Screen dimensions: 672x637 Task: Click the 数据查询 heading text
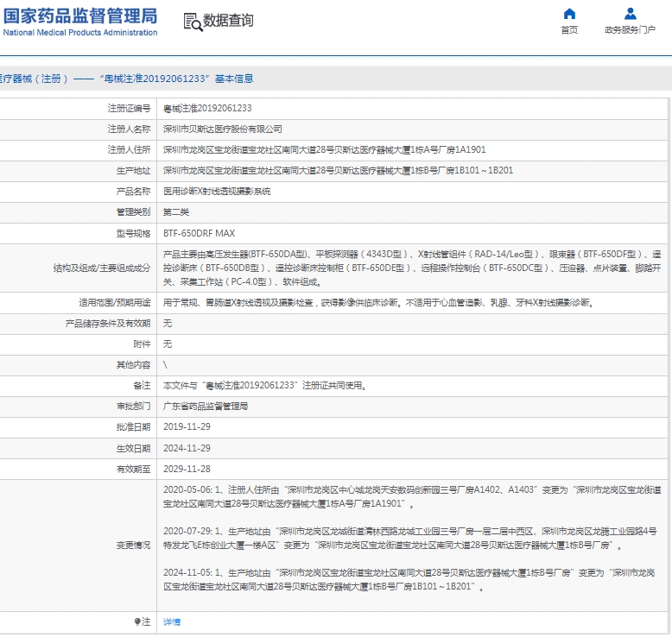[228, 20]
